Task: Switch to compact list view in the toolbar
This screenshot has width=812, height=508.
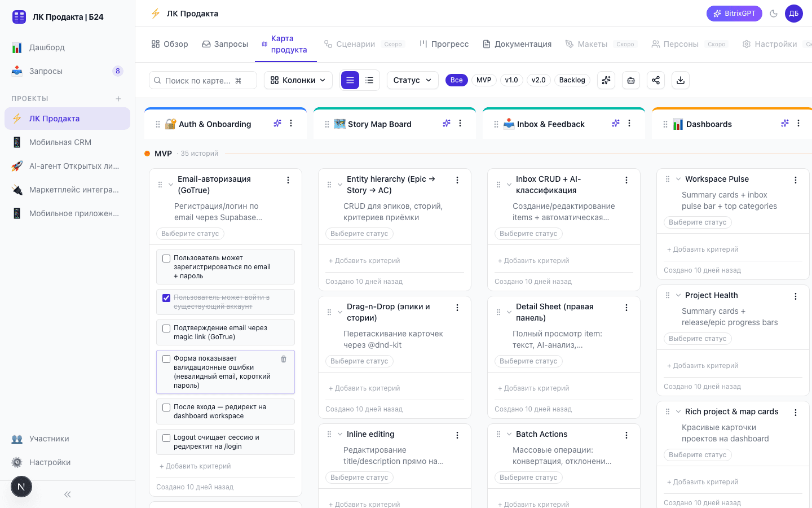Action: tap(369, 80)
